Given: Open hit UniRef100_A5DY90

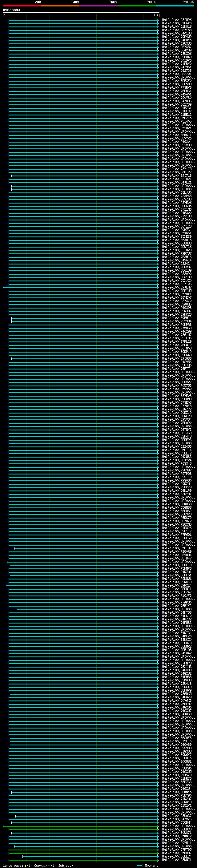Looking at the screenshot, I should pyautogui.click(x=176, y=796).
